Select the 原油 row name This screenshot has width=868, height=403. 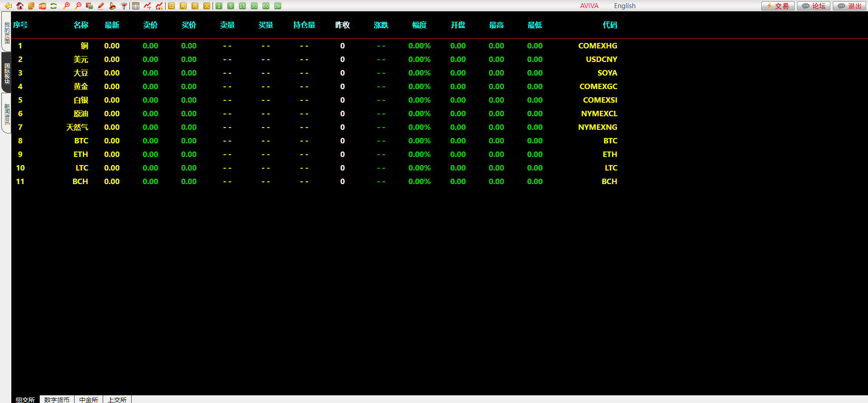(81, 114)
